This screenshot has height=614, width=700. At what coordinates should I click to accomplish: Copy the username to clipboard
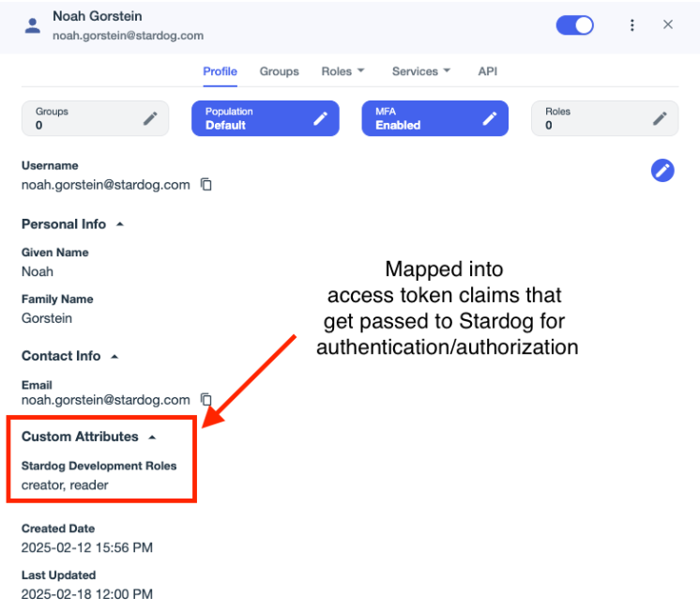click(206, 184)
